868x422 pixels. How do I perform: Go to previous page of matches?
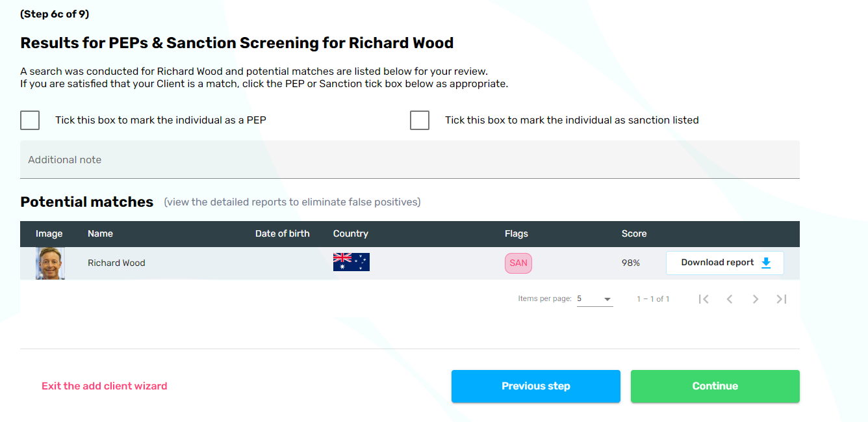pos(730,299)
